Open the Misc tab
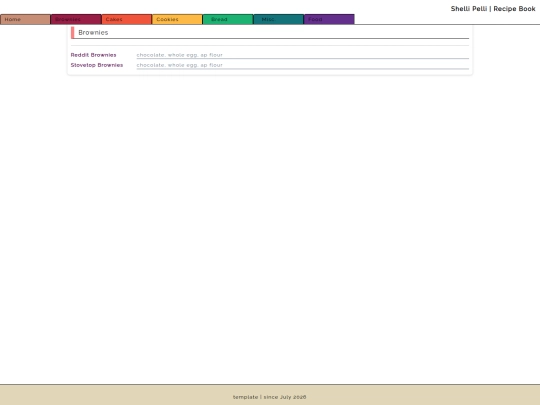The height and width of the screenshot is (405, 540). [x=279, y=19]
